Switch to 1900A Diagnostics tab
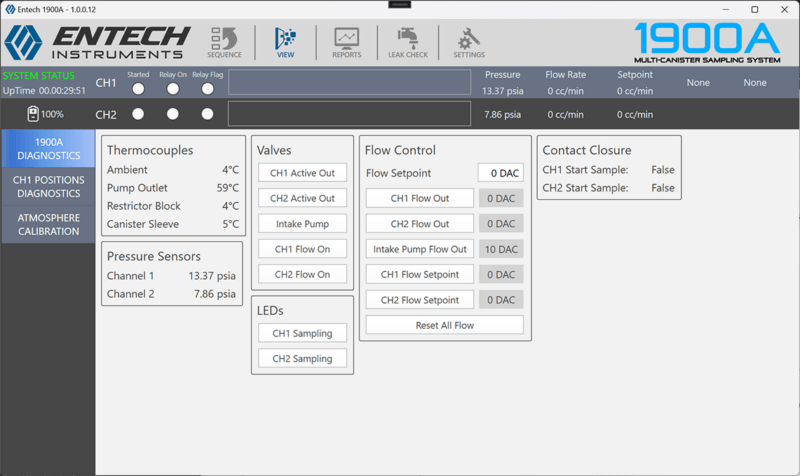Viewport: 800px width, 476px height. pyautogui.click(x=50, y=149)
